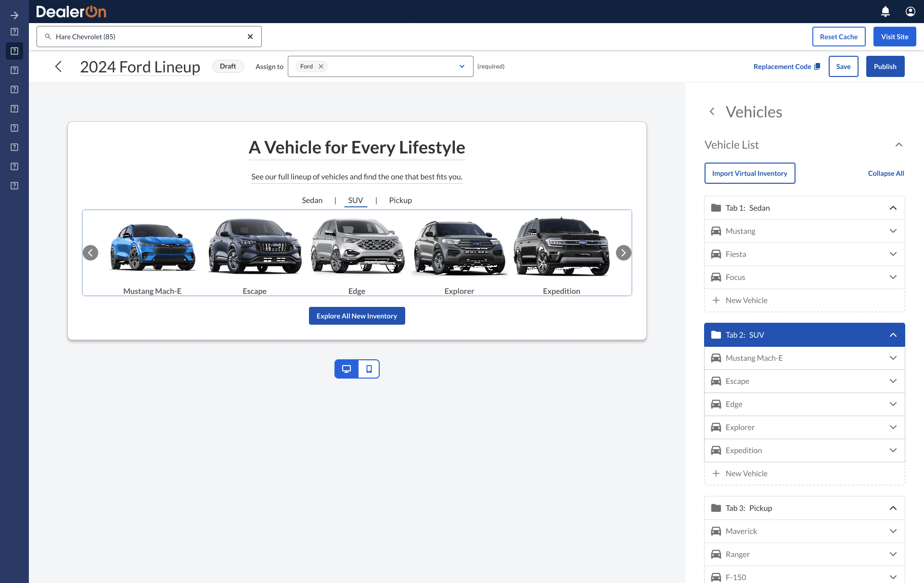924x583 pixels.
Task: Select the Pickup tab in preview
Action: [400, 200]
